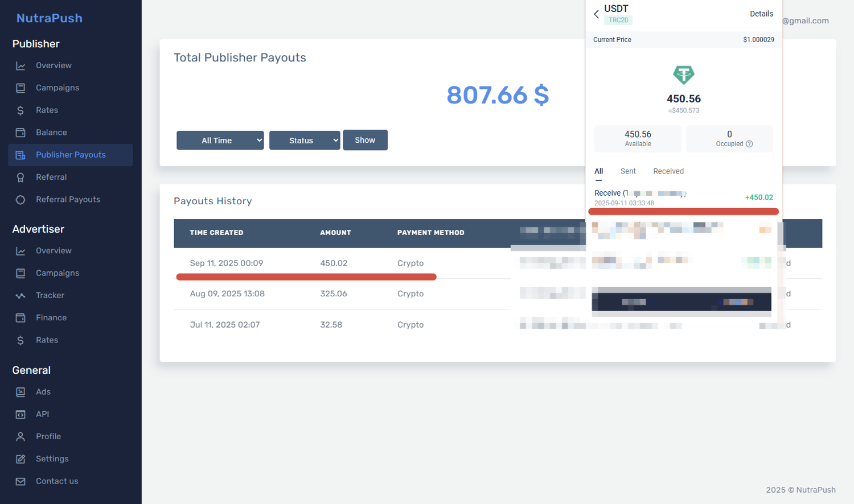The image size is (854, 504).
Task: Click the Balance wallet icon
Action: tap(20, 133)
